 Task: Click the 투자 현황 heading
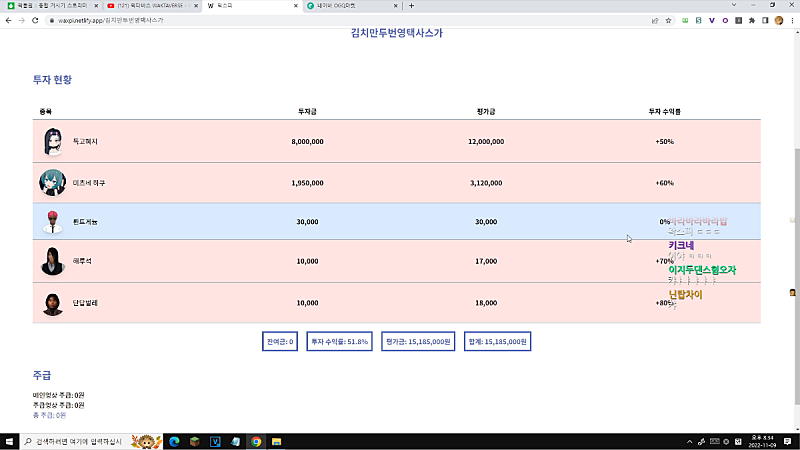pyautogui.click(x=52, y=80)
